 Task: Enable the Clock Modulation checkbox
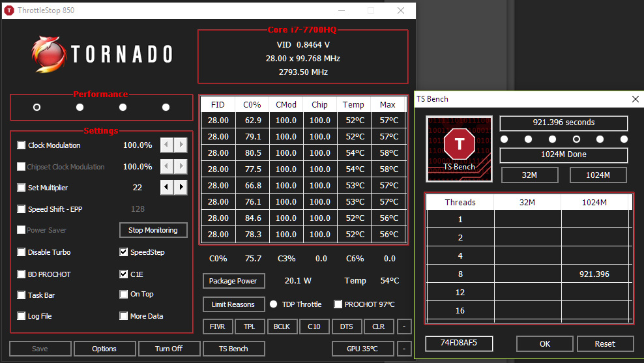[22, 145]
